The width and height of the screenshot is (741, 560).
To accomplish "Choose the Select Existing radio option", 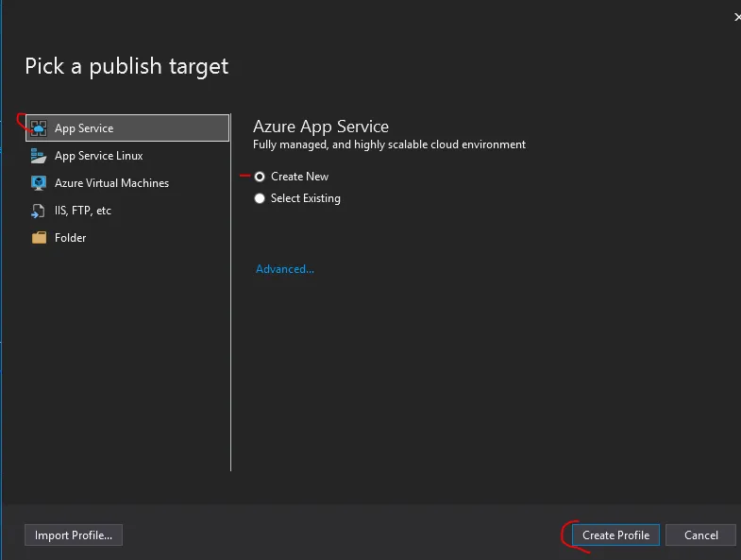I will [x=260, y=198].
